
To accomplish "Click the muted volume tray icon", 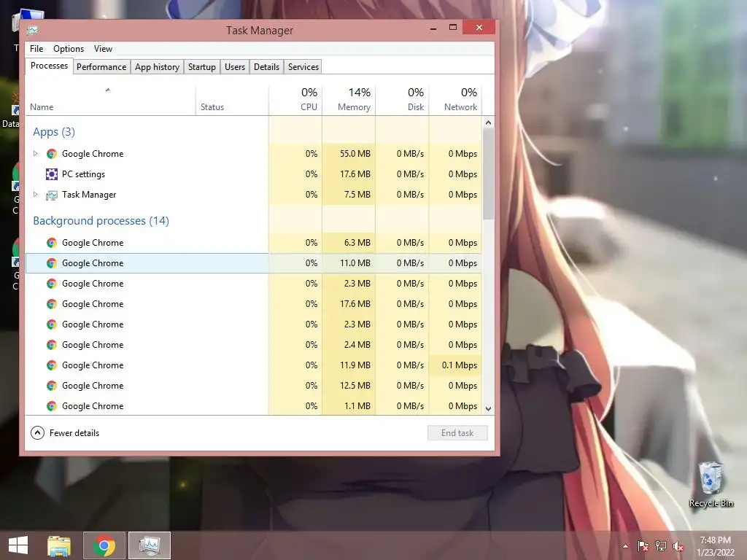I will click(x=678, y=546).
